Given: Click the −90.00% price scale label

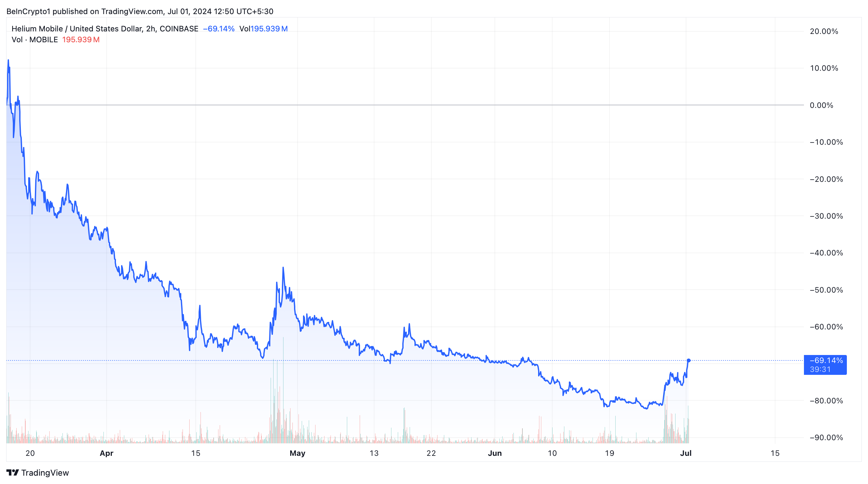Looking at the screenshot, I should pos(826,438).
